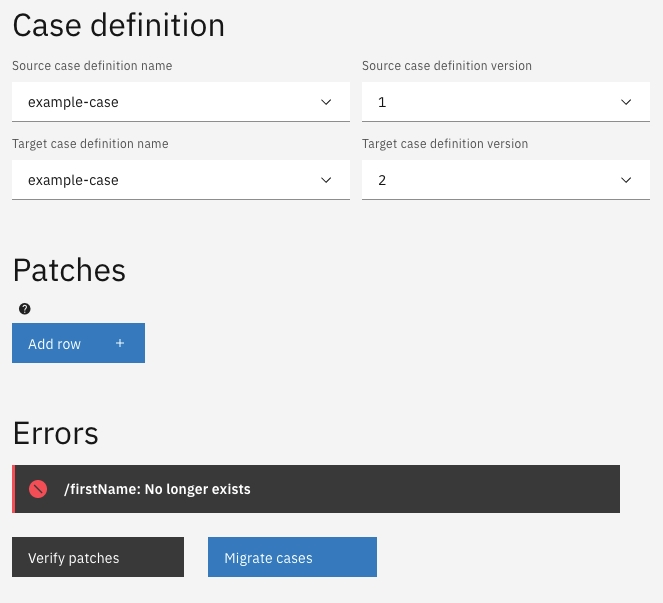
Task: Click the Case definition page heading
Action: (x=118, y=25)
